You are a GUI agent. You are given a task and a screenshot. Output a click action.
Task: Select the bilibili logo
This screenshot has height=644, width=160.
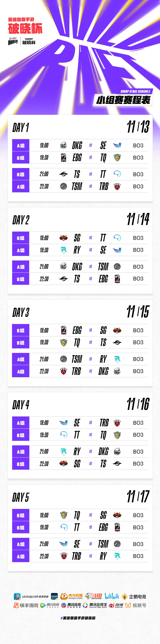point(112,596)
